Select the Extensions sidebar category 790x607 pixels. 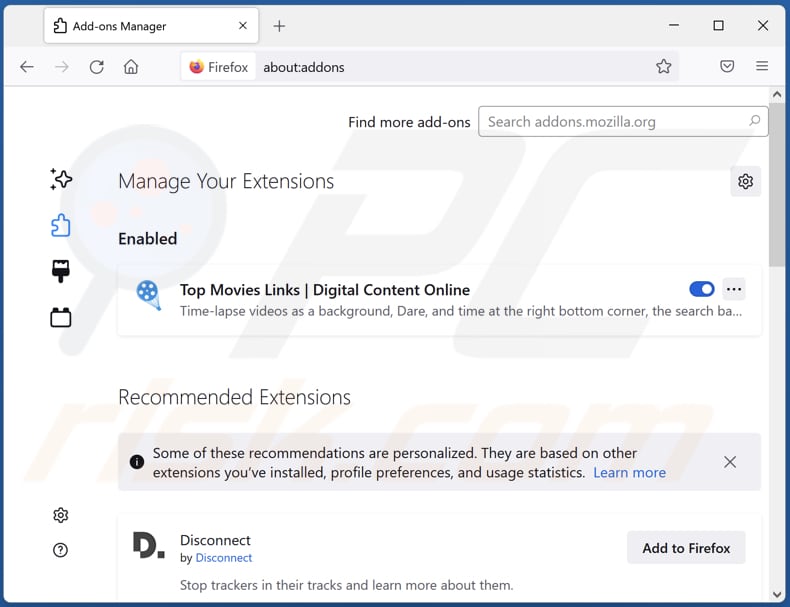61,225
